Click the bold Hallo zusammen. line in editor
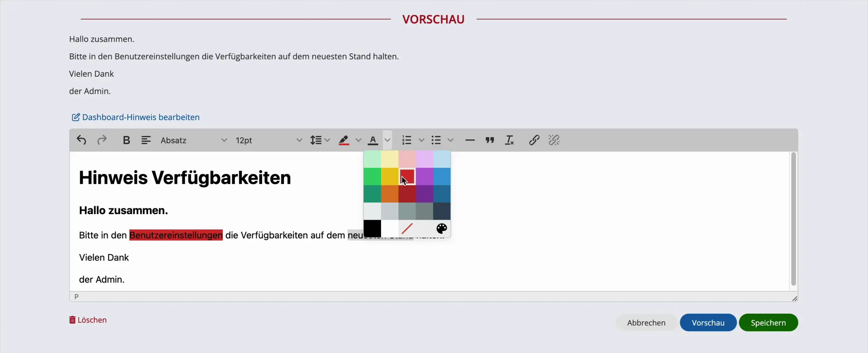 [123, 211]
